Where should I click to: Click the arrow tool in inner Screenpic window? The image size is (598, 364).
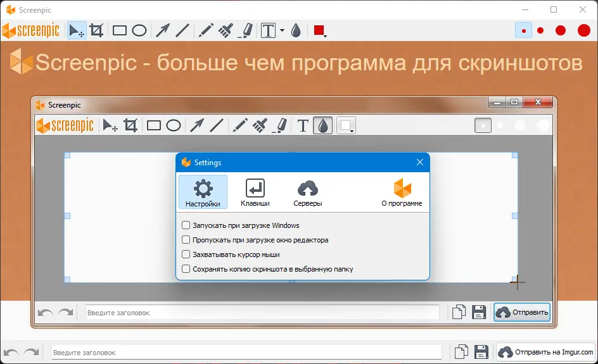pos(197,125)
